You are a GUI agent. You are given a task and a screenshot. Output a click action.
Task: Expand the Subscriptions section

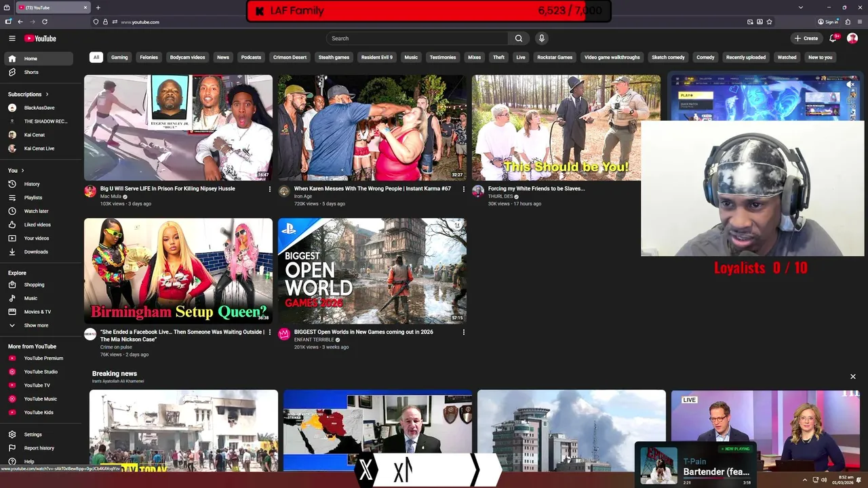point(28,94)
